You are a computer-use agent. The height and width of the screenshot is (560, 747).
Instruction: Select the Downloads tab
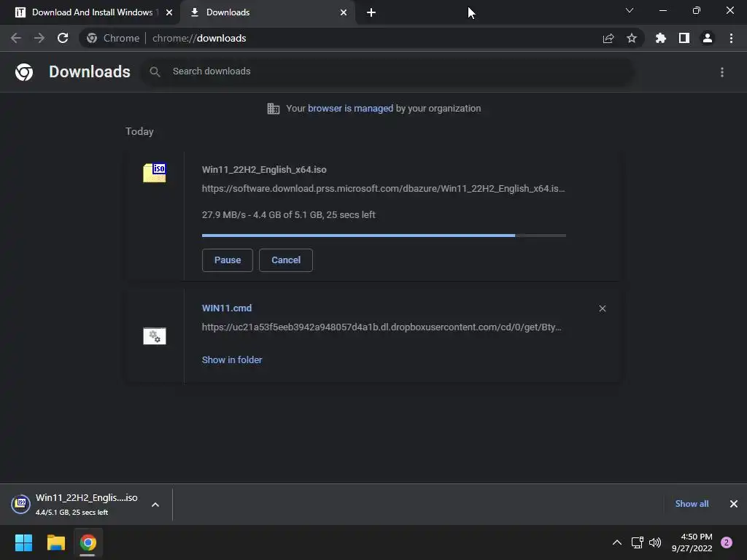(267, 12)
